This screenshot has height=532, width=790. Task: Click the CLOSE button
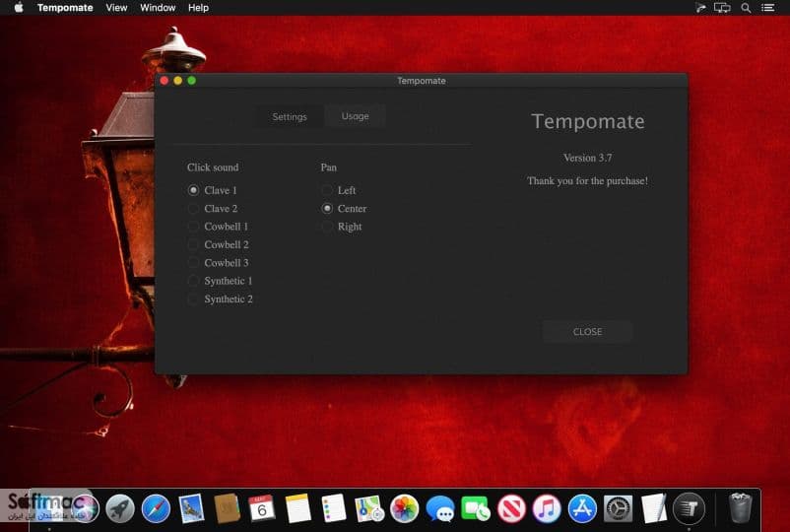pyautogui.click(x=587, y=331)
